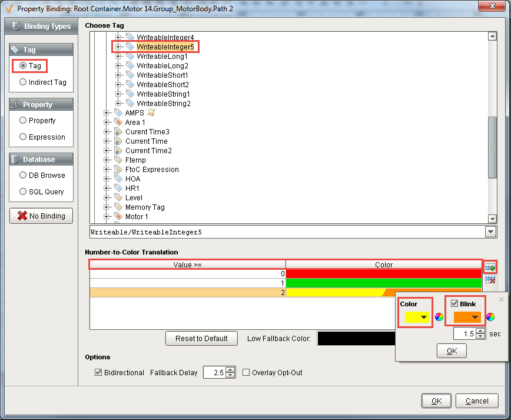Enable the Overlay Opt-Out checkbox
This screenshot has width=511, height=420.
pyautogui.click(x=247, y=372)
